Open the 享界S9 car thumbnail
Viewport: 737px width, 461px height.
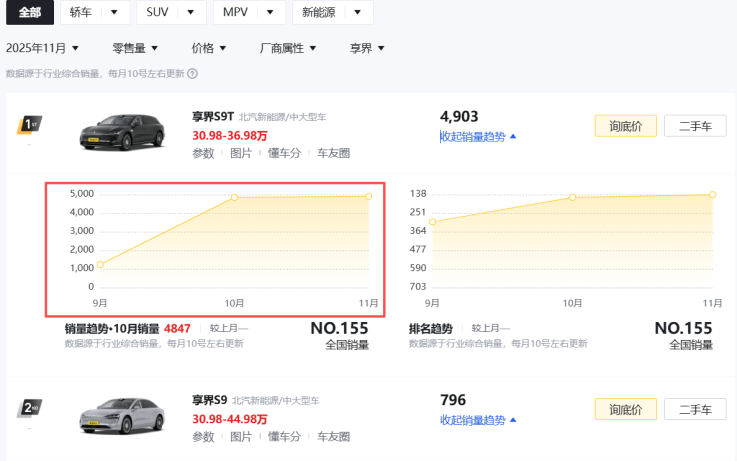(122, 416)
